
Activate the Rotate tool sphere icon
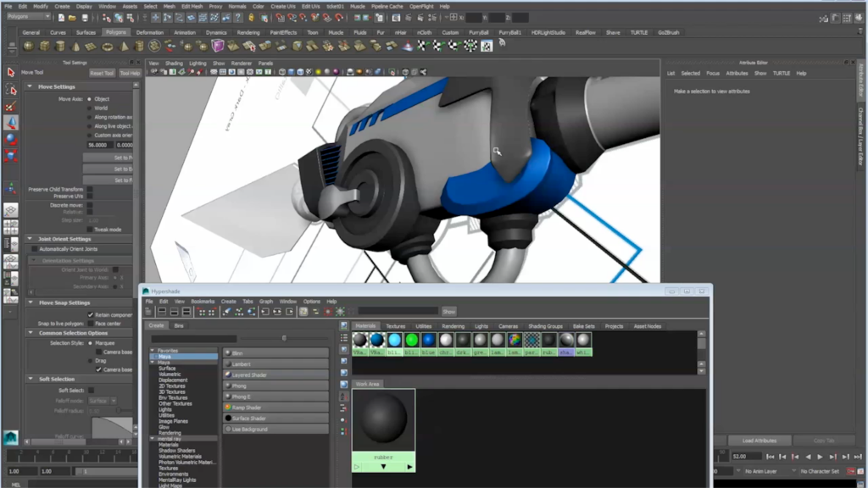coord(10,139)
